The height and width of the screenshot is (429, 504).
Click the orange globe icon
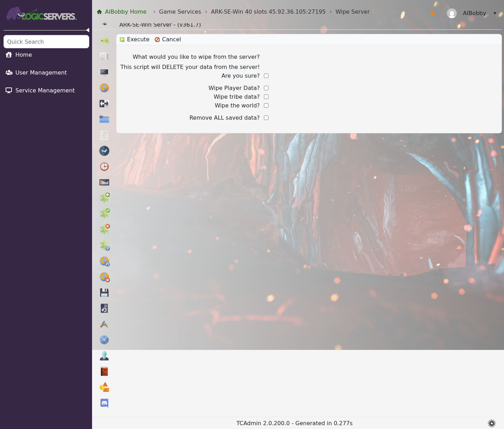pos(104,88)
